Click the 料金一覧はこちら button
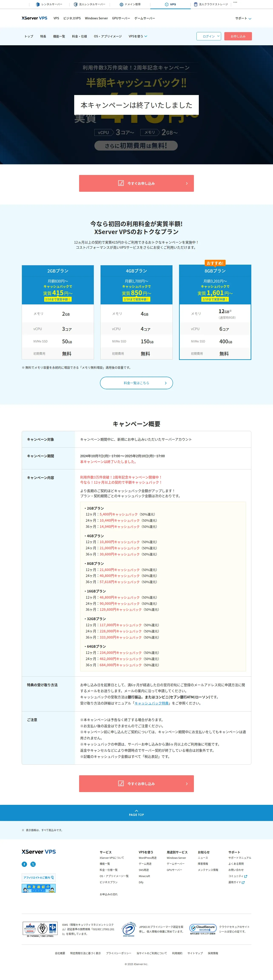 click(x=136, y=383)
